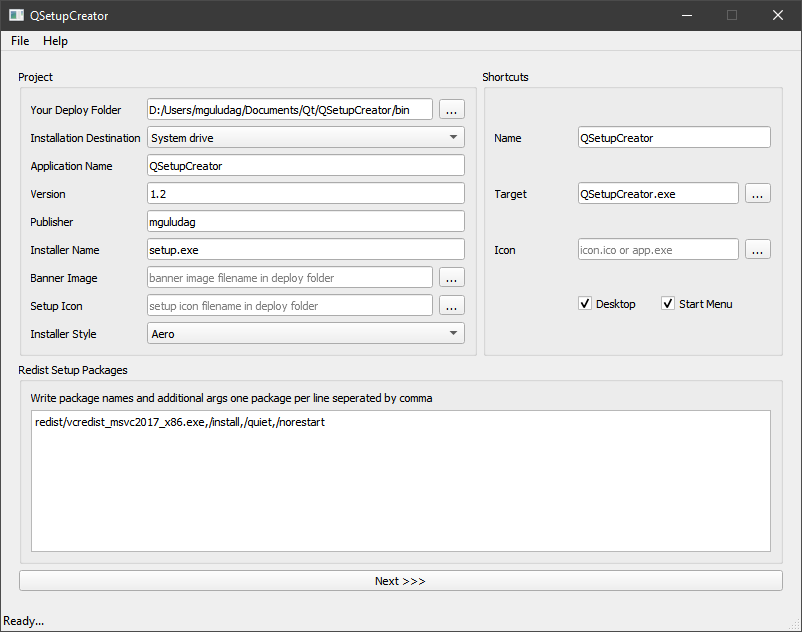Image resolution: width=802 pixels, height=632 pixels.
Task: Open the Help menu
Action: point(55,41)
